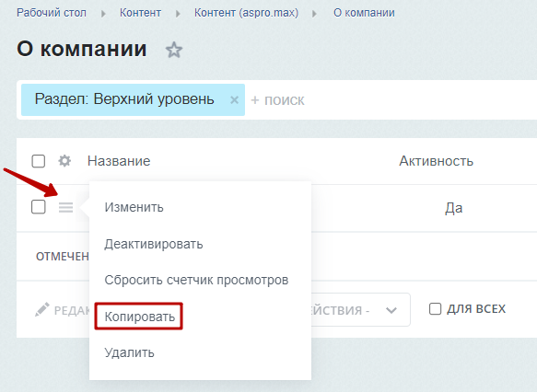Select 'Деактивировать' menu item
Image resolution: width=537 pixels, height=392 pixels.
tap(154, 244)
